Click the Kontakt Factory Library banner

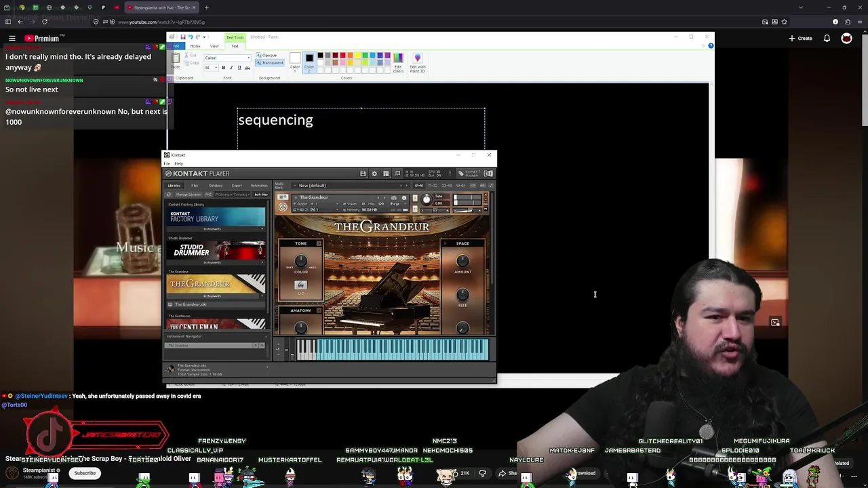[216, 217]
